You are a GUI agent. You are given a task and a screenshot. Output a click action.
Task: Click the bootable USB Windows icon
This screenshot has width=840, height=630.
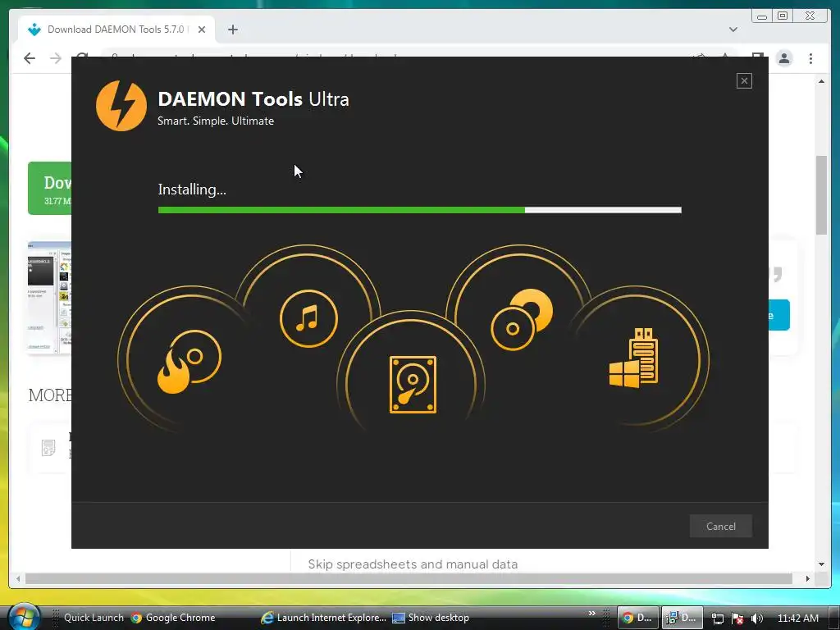(x=634, y=358)
